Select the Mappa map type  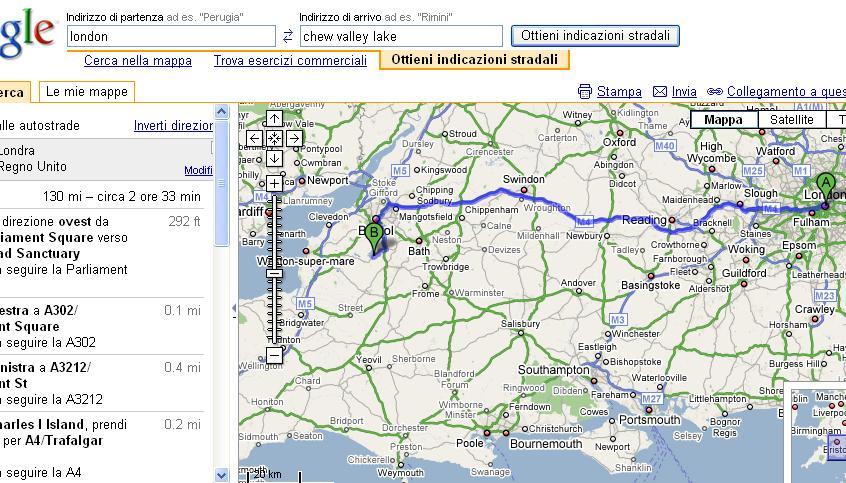click(x=723, y=120)
